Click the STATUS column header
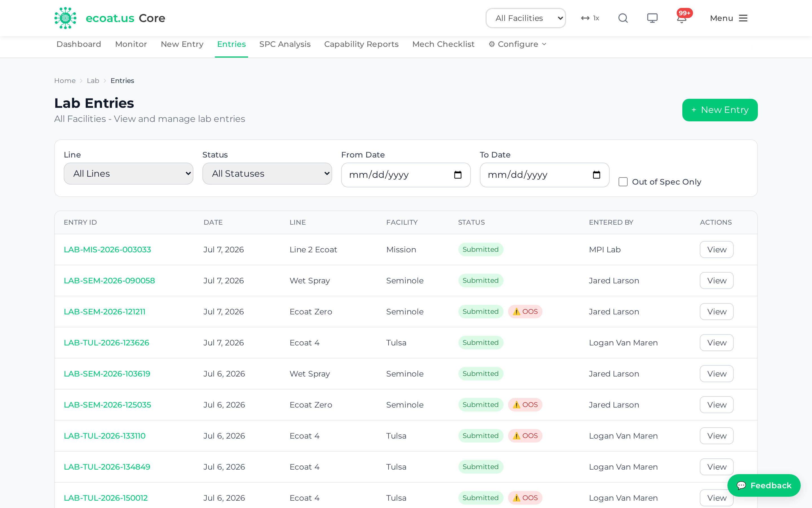 471,222
